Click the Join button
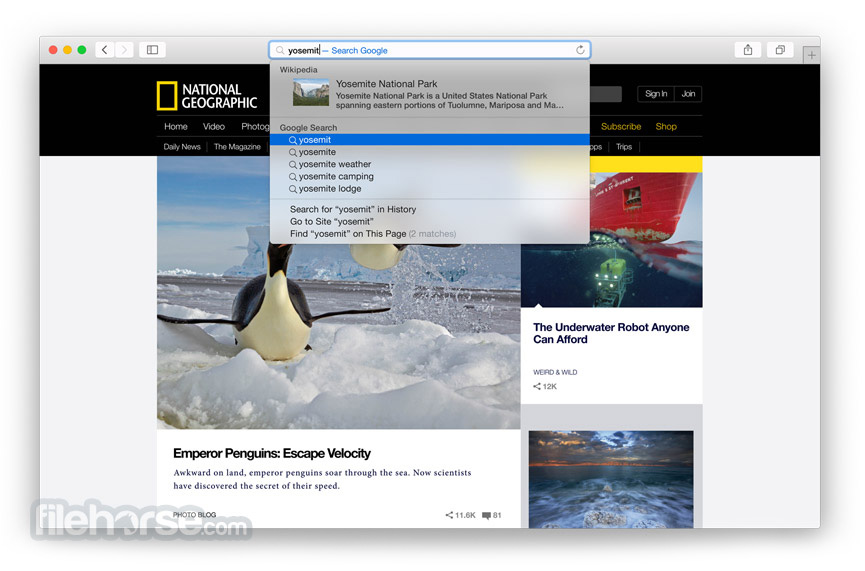 point(688,94)
